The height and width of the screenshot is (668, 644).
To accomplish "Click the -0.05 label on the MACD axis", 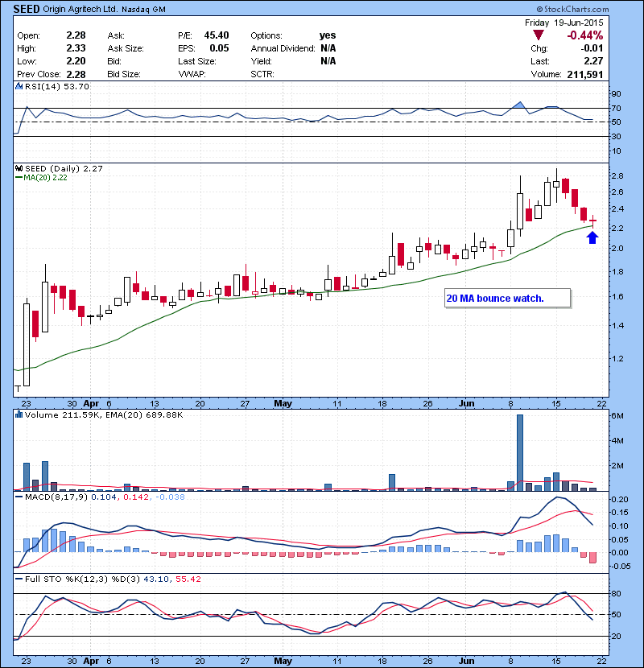I will point(619,566).
